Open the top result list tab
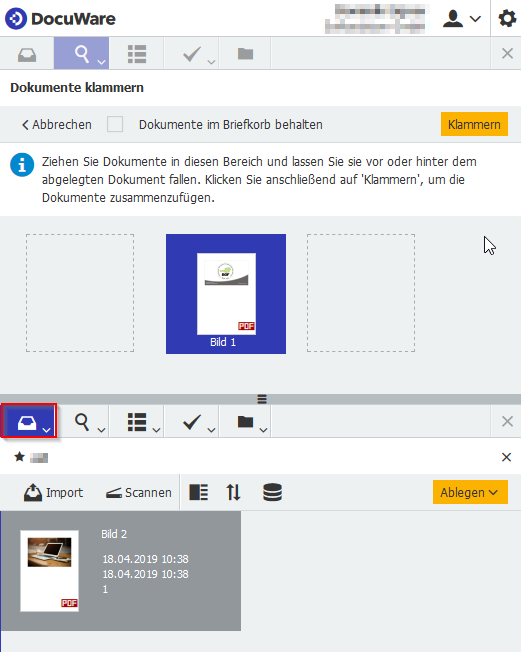Viewport: 521px width, 652px height. coord(136,54)
